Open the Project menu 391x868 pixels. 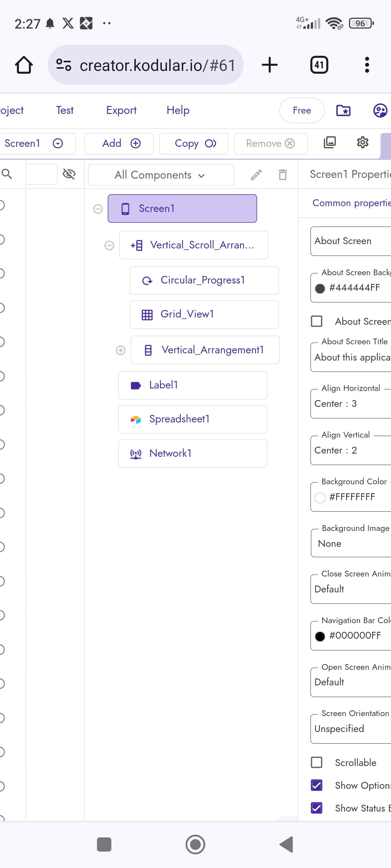click(x=12, y=110)
